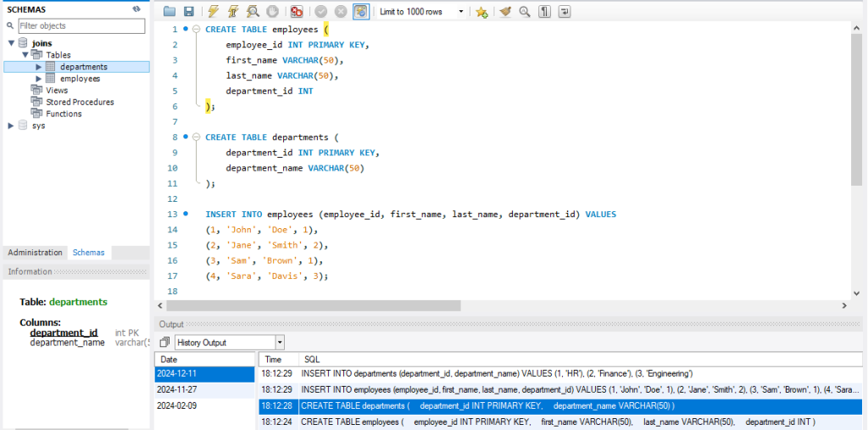Collapse the Tables node
This screenshot has height=430, width=868.
pos(25,55)
